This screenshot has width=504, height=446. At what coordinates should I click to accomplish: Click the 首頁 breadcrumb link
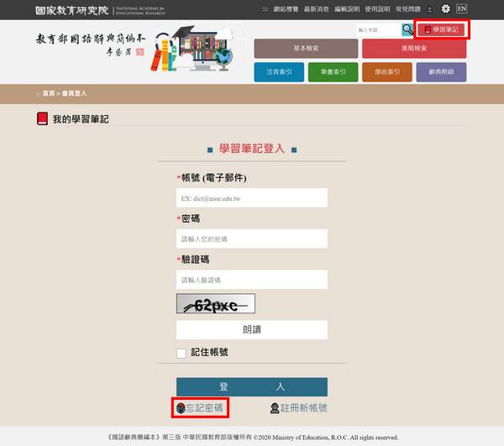click(49, 93)
